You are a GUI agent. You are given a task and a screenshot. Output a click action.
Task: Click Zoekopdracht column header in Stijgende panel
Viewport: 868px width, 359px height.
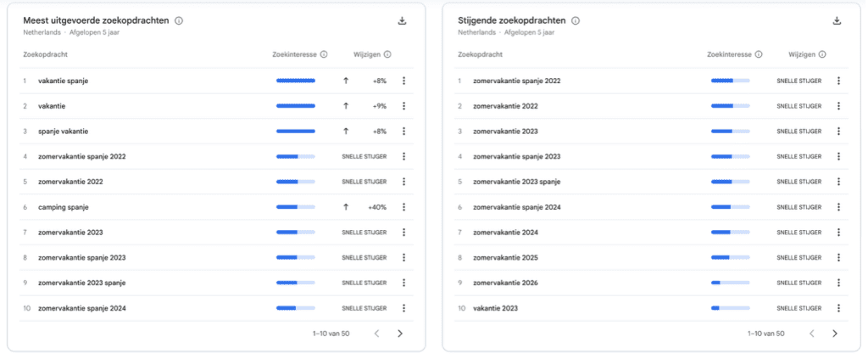480,54
